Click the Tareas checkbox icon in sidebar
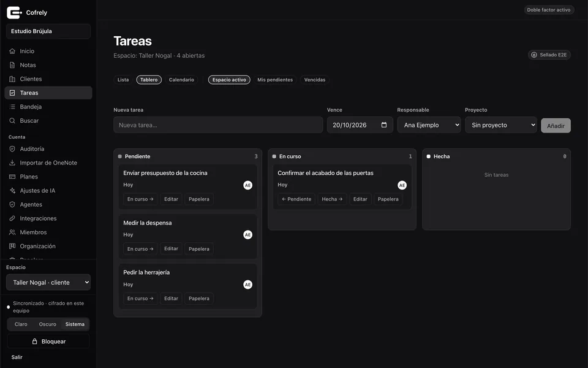588x368 pixels. pos(12,93)
